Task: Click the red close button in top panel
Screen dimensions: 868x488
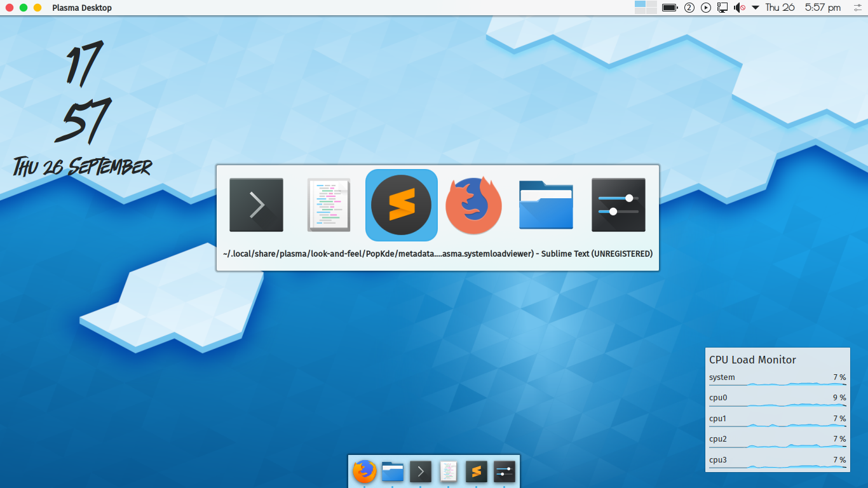Action: click(x=10, y=8)
